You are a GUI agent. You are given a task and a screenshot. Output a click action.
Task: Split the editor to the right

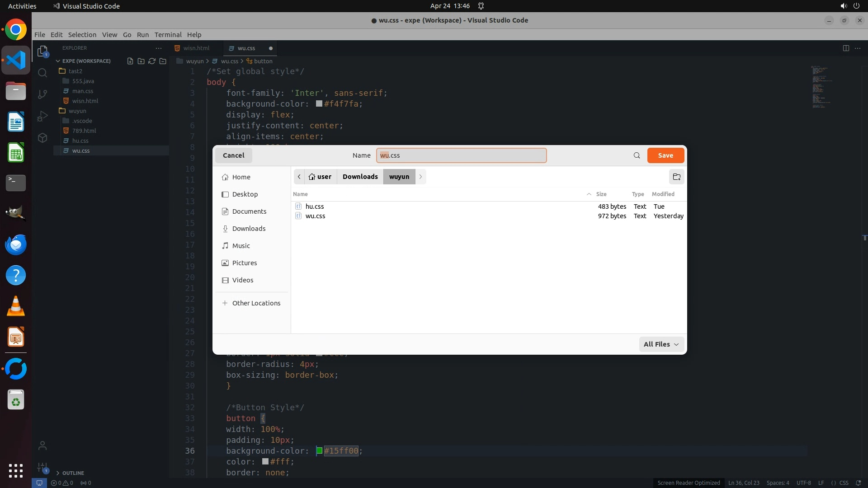coord(846,48)
